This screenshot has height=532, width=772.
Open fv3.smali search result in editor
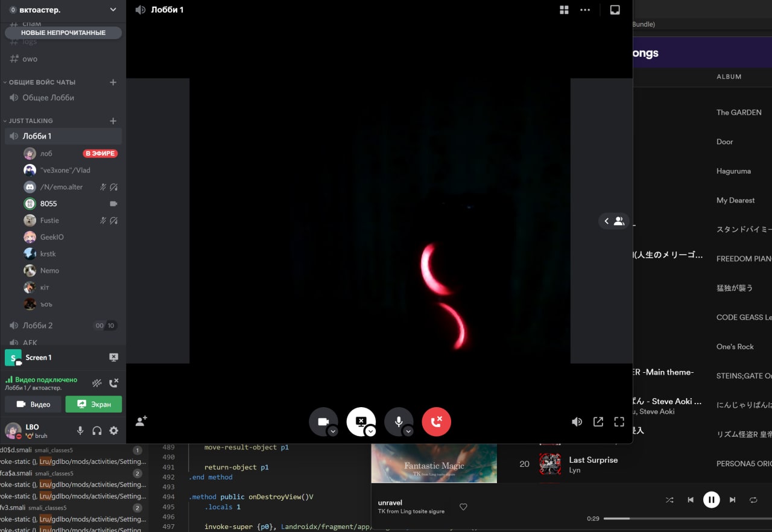72,507
